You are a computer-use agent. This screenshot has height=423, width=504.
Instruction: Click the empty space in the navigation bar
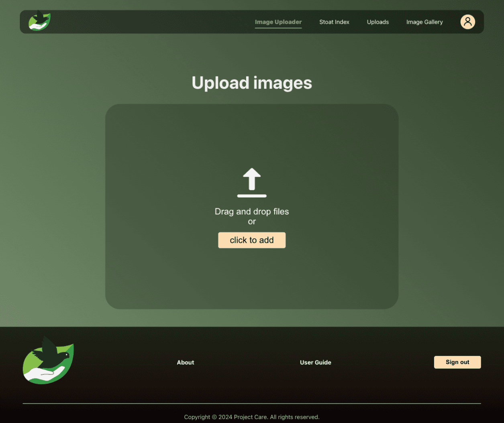(x=153, y=22)
